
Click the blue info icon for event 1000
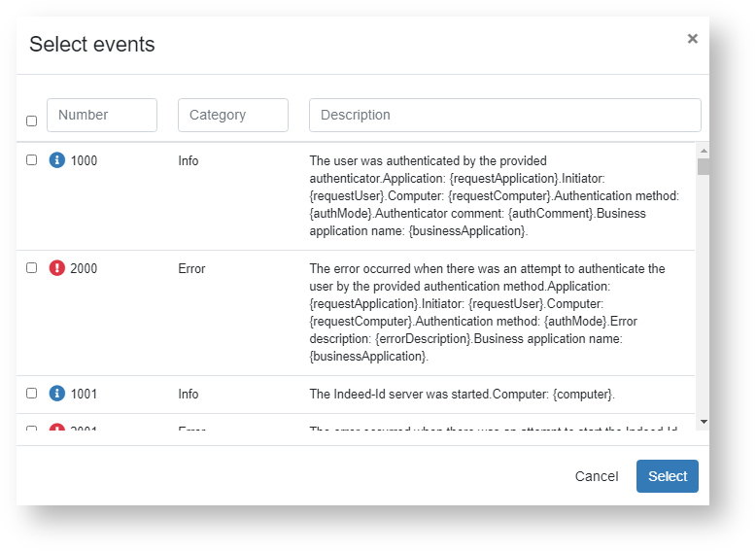tap(57, 160)
